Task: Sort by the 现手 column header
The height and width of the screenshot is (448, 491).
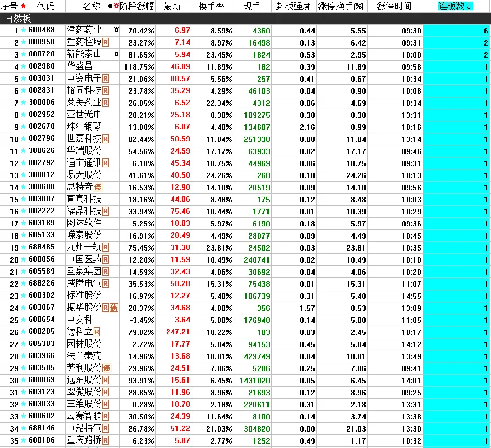Action: point(252,6)
